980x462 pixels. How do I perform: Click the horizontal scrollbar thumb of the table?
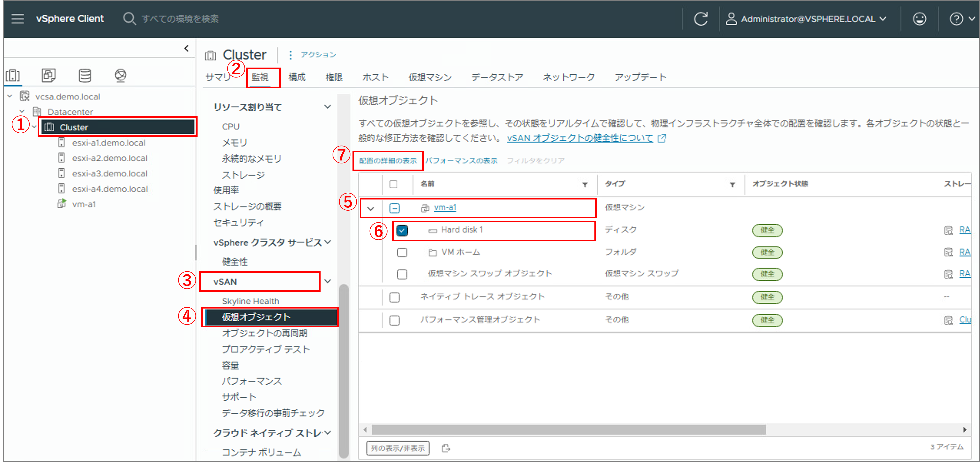pos(569,430)
